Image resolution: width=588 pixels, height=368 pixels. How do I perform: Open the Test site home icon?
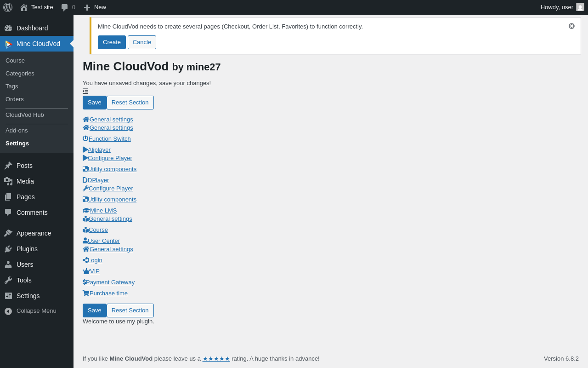24,7
